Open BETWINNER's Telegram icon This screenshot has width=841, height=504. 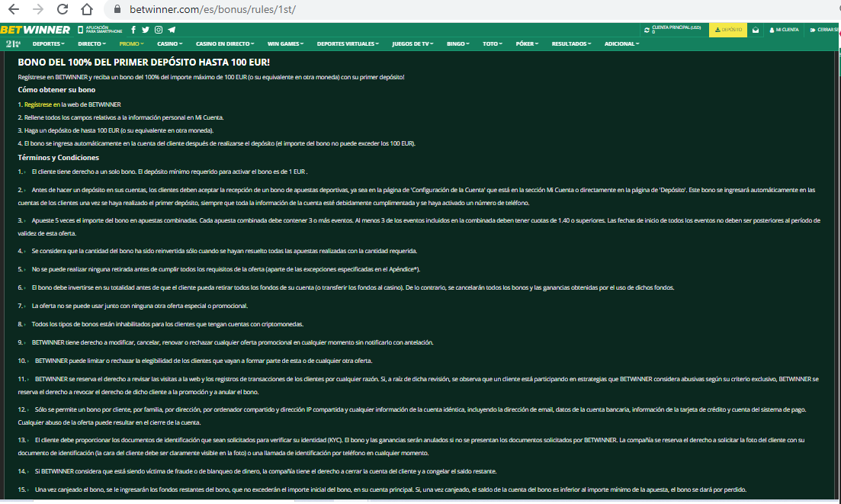click(x=172, y=30)
